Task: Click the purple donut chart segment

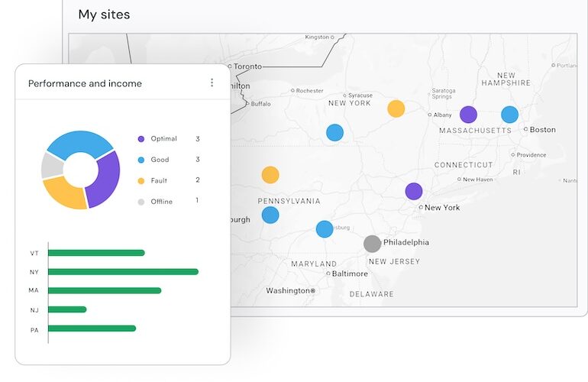Action: pyautogui.click(x=108, y=180)
